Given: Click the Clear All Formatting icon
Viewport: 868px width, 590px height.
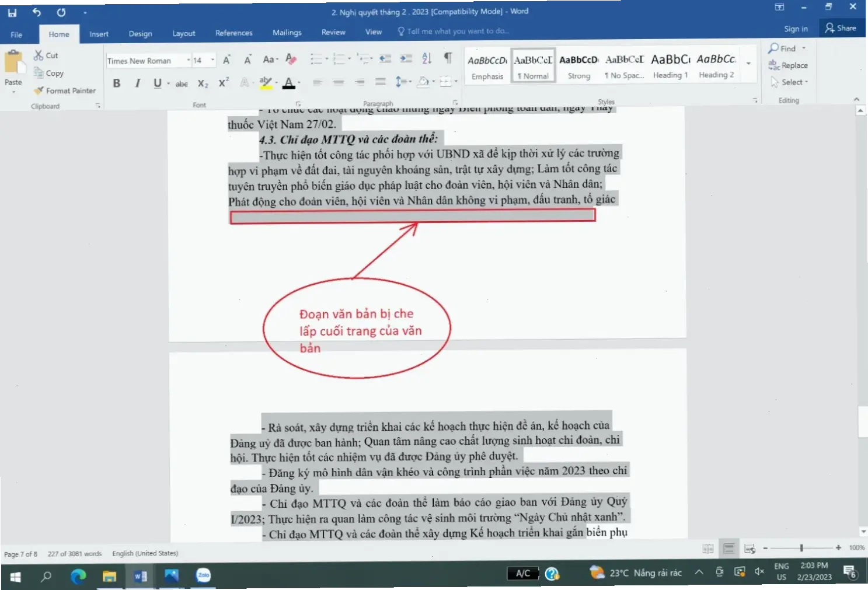Looking at the screenshot, I should tap(291, 59).
